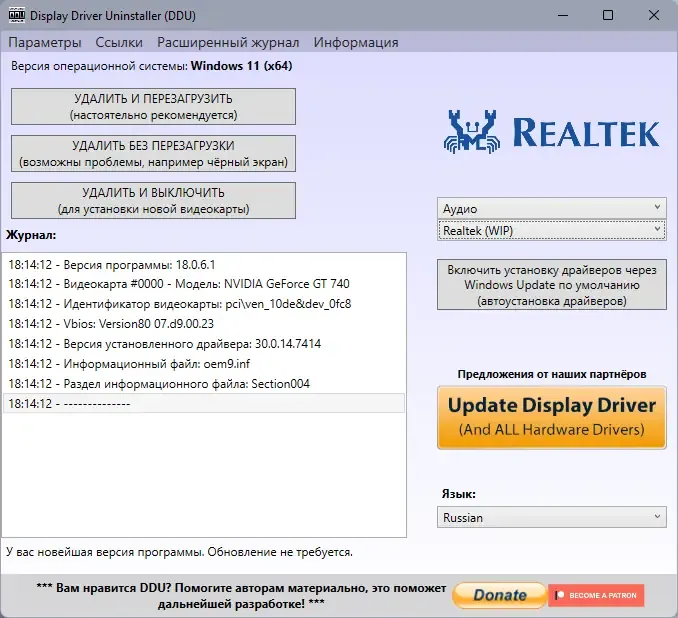Image resolution: width=678 pixels, height=618 pixels.
Task: Open the Информация menu
Action: [x=356, y=42]
